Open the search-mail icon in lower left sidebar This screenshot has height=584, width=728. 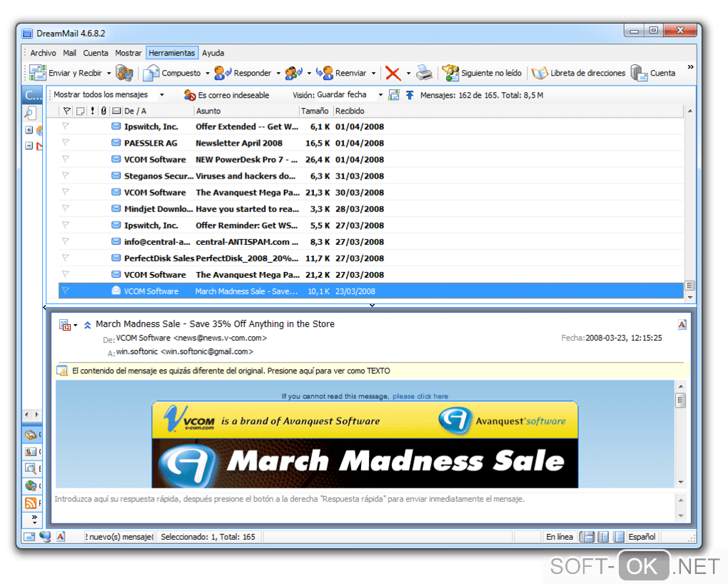click(31, 468)
